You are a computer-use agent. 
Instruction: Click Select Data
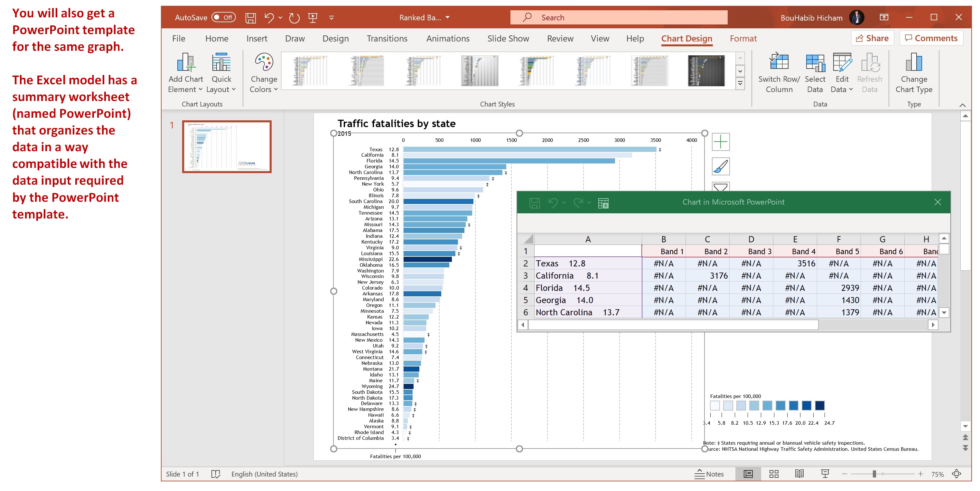click(815, 73)
